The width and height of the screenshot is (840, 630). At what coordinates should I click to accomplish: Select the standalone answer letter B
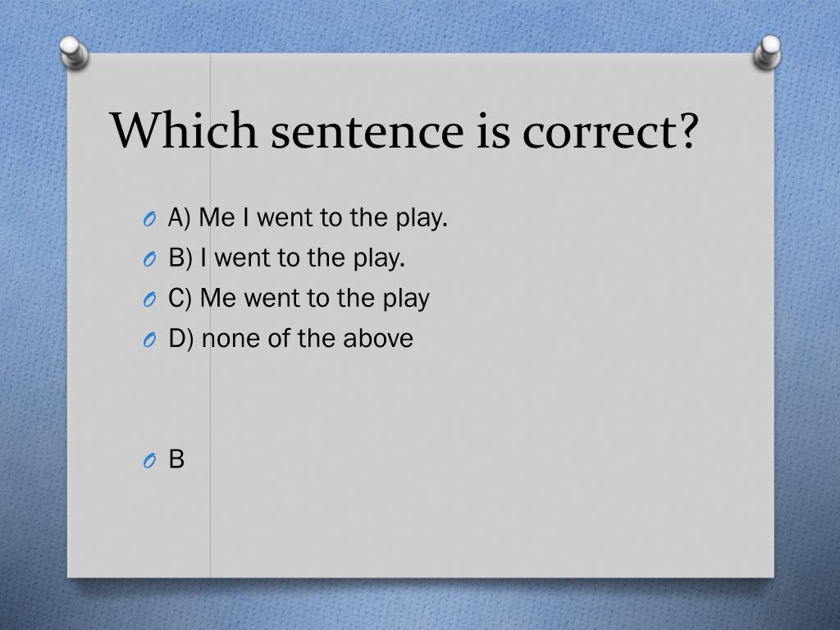click(x=176, y=459)
